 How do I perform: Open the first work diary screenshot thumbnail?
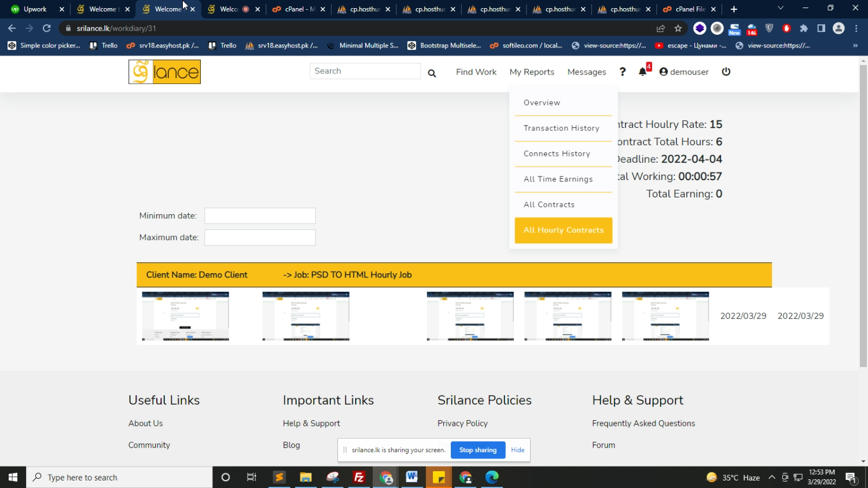(185, 316)
